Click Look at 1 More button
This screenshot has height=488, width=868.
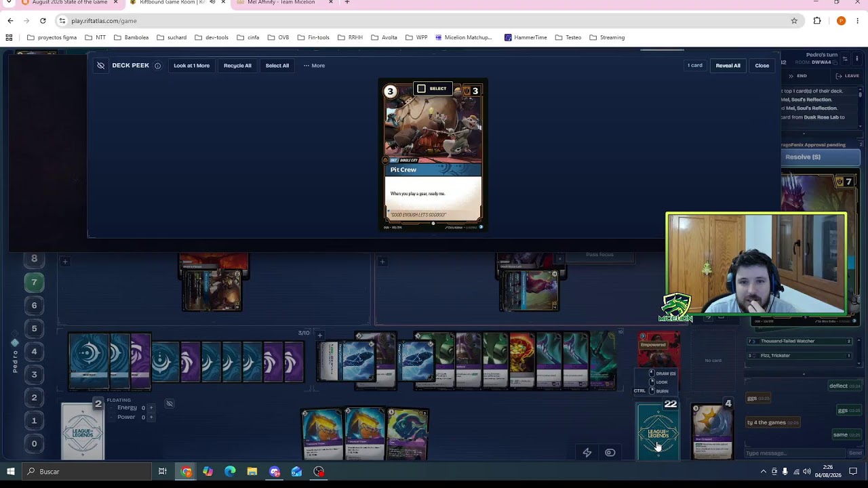(191, 66)
